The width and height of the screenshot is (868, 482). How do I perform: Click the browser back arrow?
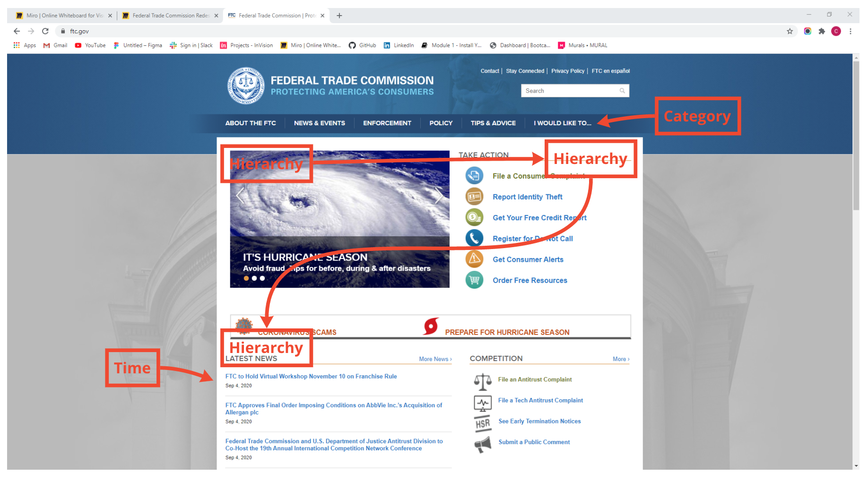17,31
